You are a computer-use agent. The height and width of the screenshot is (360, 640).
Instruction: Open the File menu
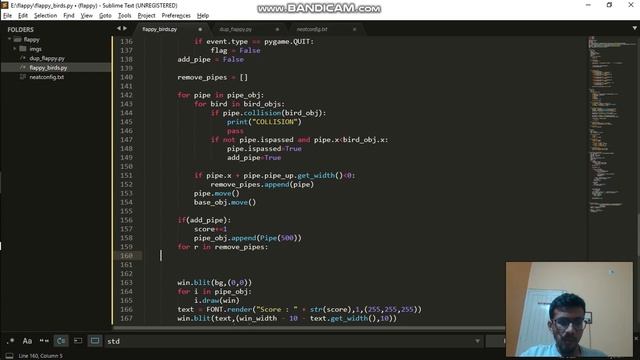[7, 16]
